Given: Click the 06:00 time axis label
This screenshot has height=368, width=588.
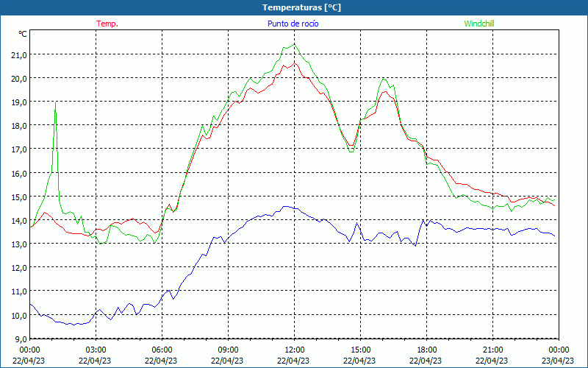Looking at the screenshot, I should point(162,350).
